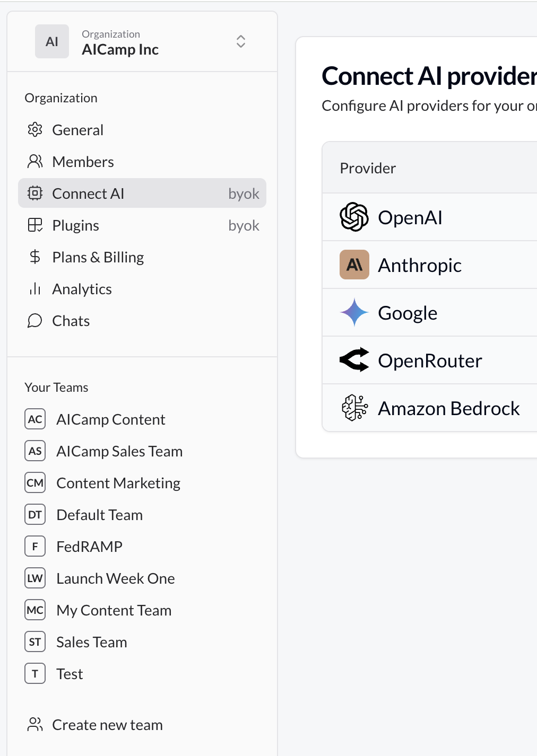Click the General gear icon

35,129
